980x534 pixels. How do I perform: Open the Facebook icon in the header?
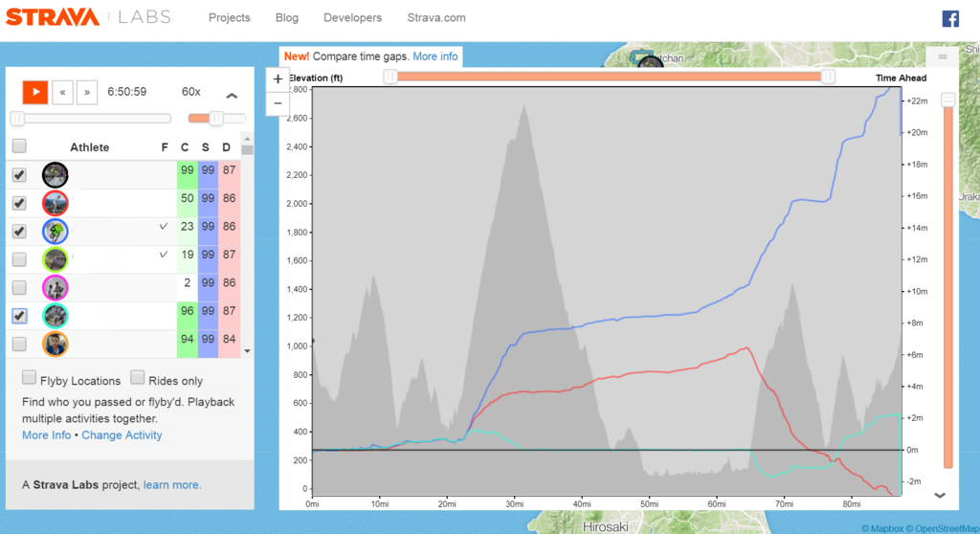click(x=950, y=19)
